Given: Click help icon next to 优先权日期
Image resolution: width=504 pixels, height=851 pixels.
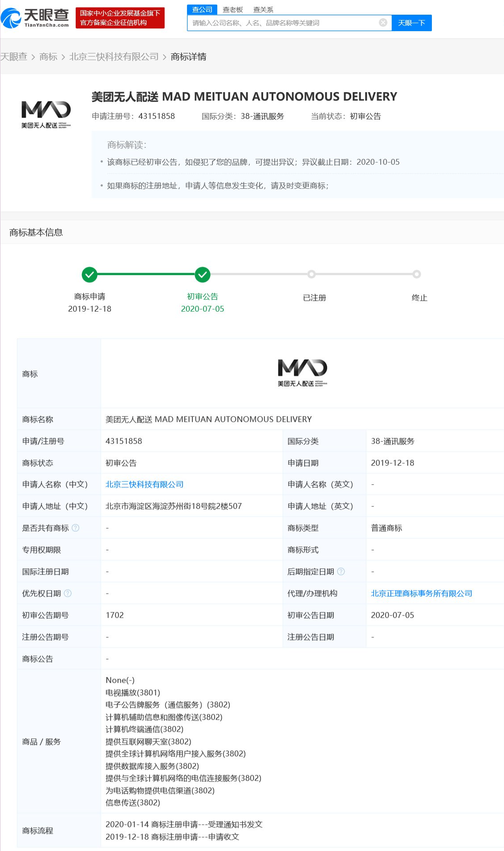Looking at the screenshot, I should (68, 593).
